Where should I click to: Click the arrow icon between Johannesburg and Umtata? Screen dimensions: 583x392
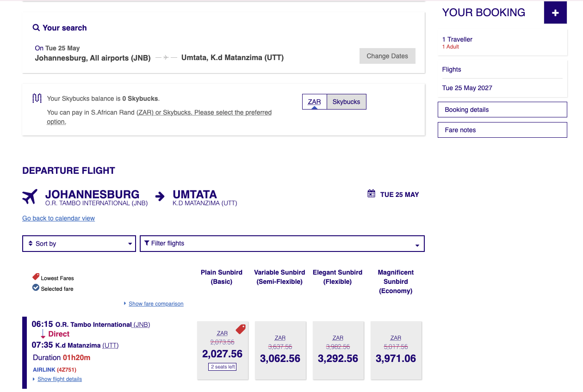(x=160, y=196)
